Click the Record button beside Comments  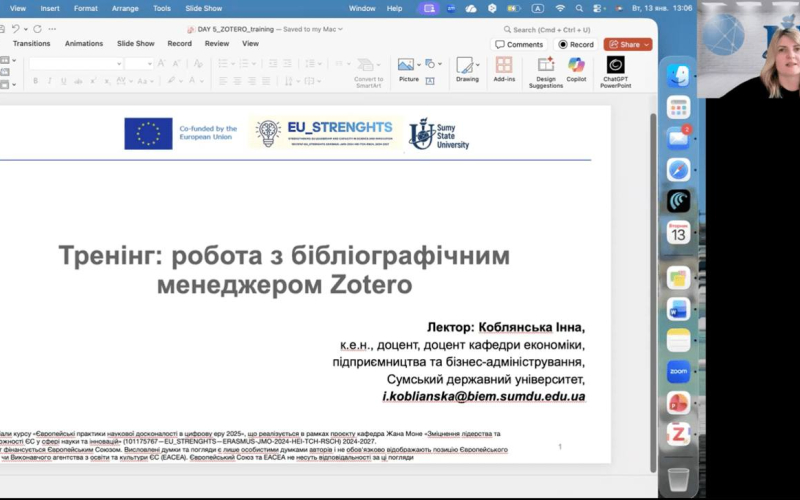tap(576, 44)
